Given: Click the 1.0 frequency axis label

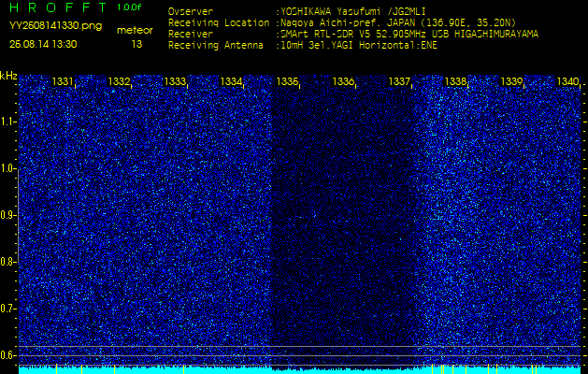Looking at the screenshot, I should tap(7, 169).
